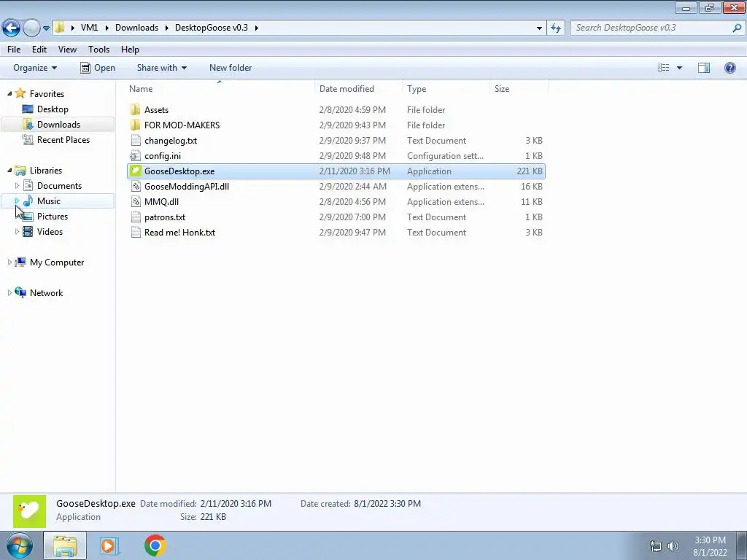Click the Configuration sett... type cell

tap(445, 156)
